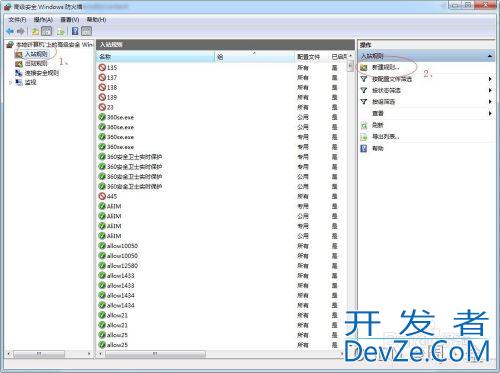Select 出站规则 in the left tree

pyautogui.click(x=36, y=63)
